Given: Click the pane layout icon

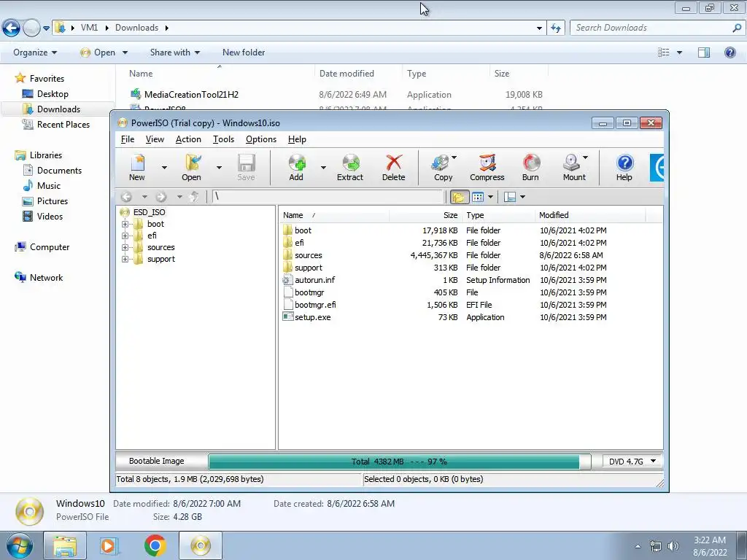Looking at the screenshot, I should 510,197.
